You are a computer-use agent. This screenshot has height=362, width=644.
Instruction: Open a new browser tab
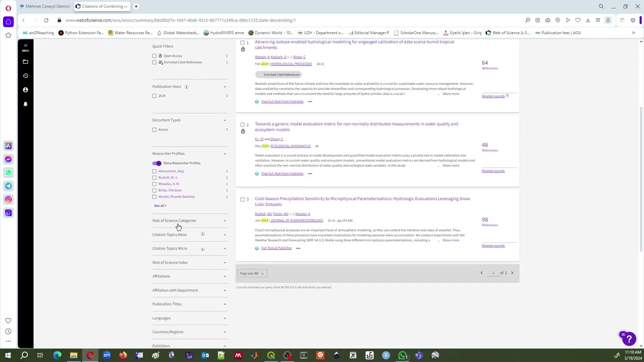136,6
